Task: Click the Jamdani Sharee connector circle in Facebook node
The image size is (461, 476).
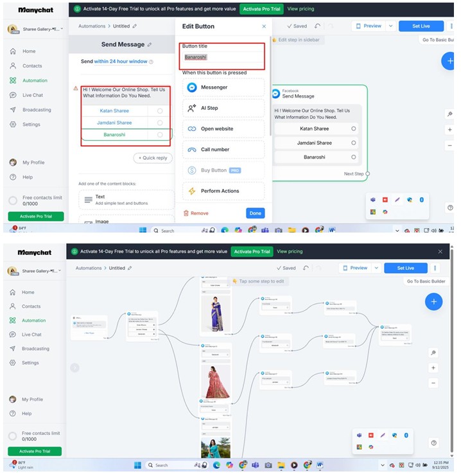Action: pyautogui.click(x=354, y=143)
